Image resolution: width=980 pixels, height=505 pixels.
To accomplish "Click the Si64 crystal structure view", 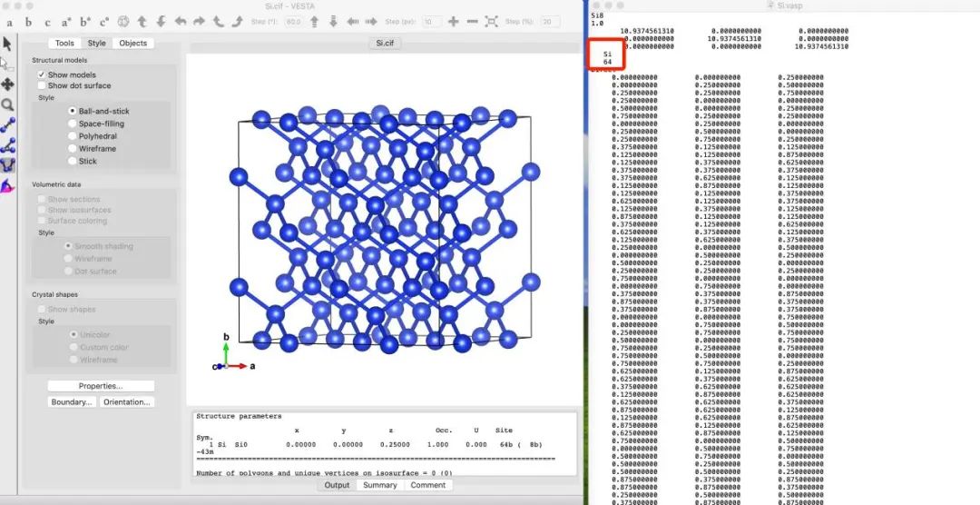I will [385, 229].
